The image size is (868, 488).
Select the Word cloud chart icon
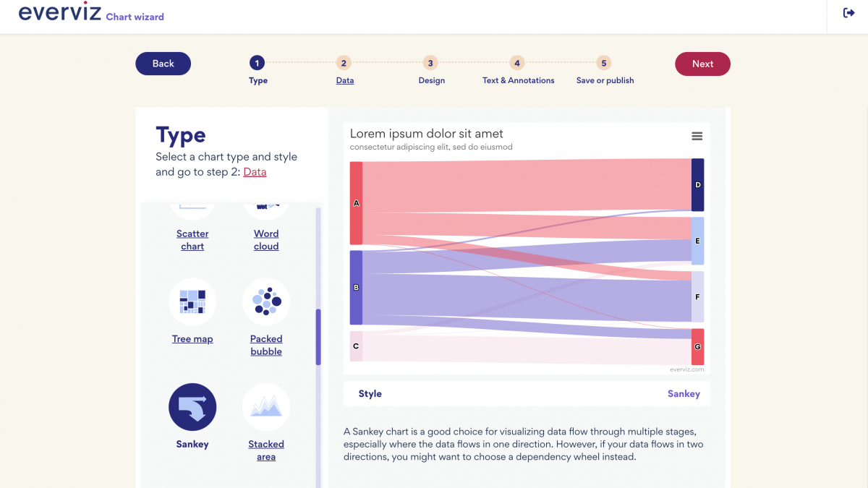click(x=266, y=205)
